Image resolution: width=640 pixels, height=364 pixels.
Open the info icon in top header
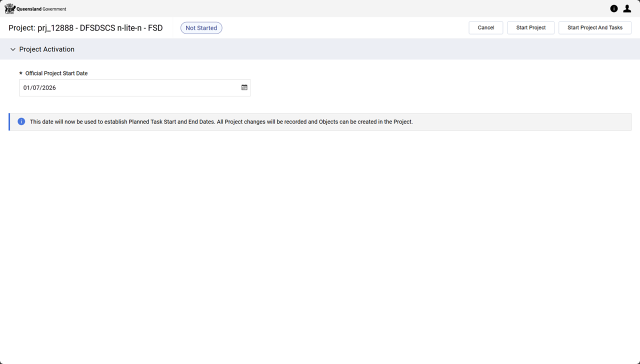click(x=613, y=8)
